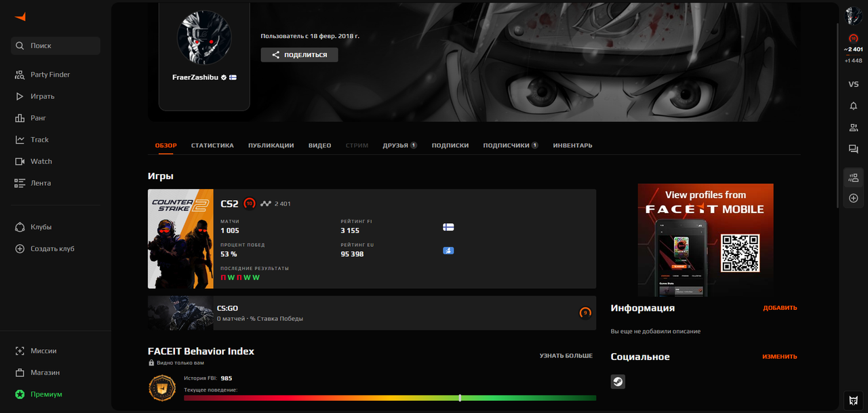Open the FACEIT Mobile ad banner
Screen dimensions: 868x413
705,240
